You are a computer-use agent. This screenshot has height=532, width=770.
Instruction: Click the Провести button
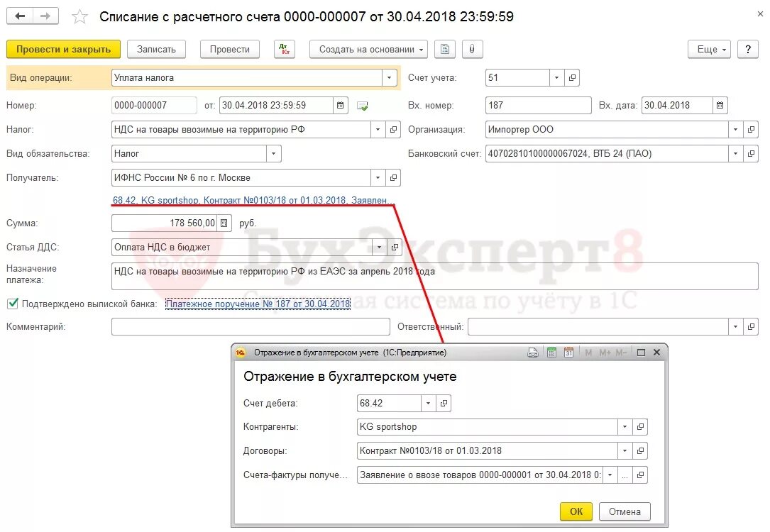(230, 49)
